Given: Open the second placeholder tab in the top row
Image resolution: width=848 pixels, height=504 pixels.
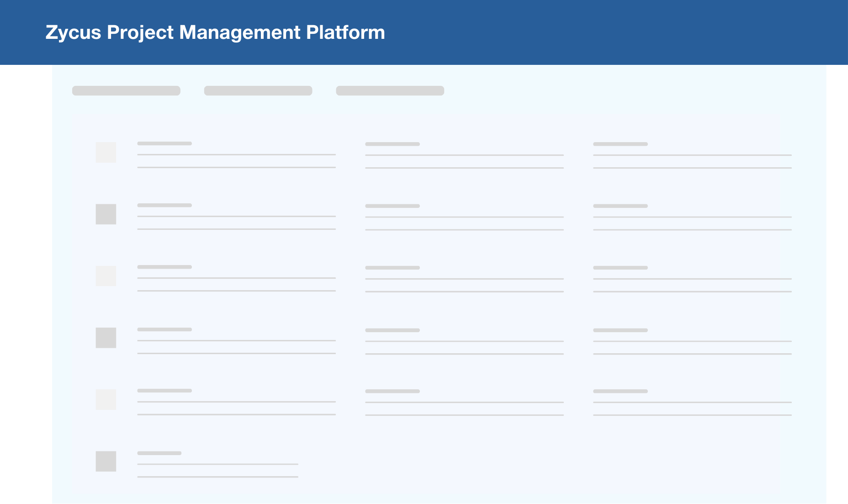Looking at the screenshot, I should (258, 90).
